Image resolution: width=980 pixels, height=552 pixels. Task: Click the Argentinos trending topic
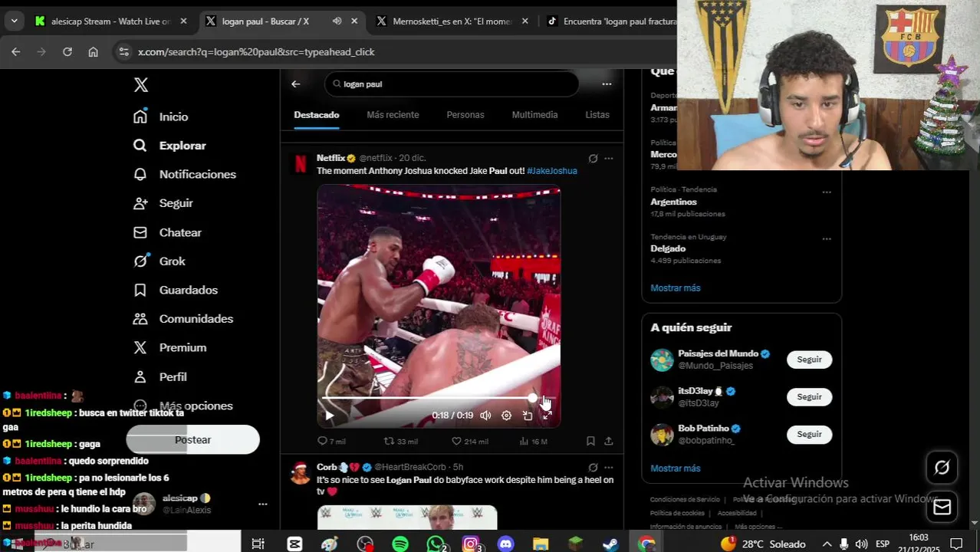pos(673,202)
